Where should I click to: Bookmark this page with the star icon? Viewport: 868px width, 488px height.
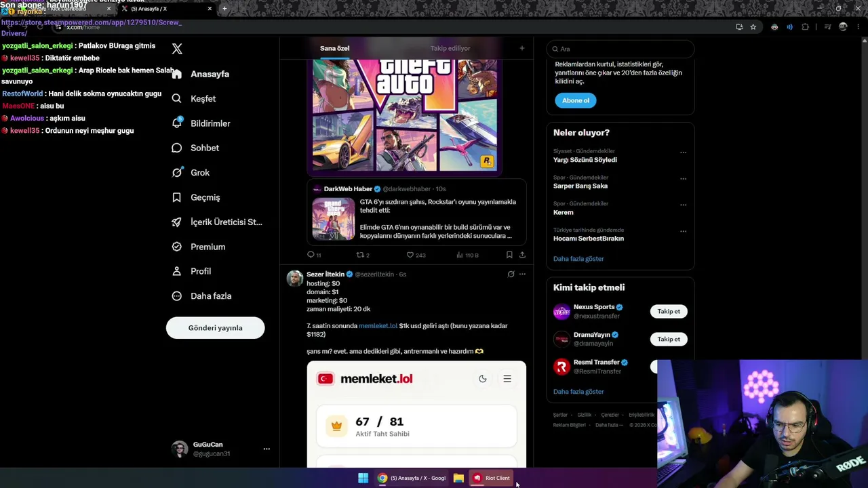pyautogui.click(x=753, y=27)
